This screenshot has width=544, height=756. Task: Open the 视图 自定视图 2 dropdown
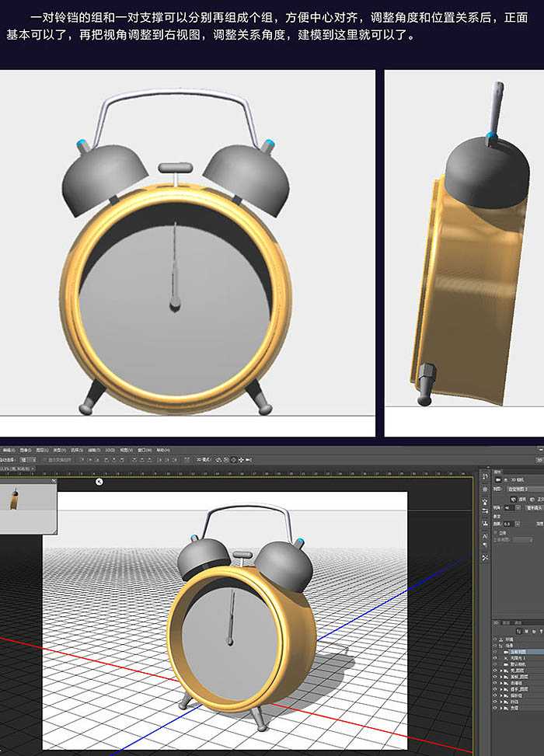525,489
